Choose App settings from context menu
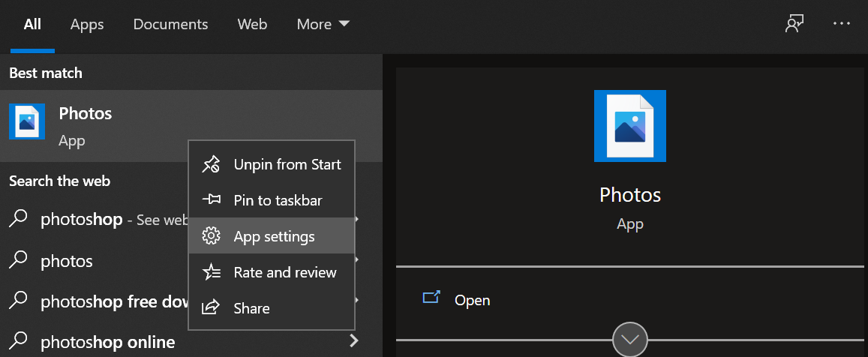Viewport: 868px width, 357px height. [274, 236]
